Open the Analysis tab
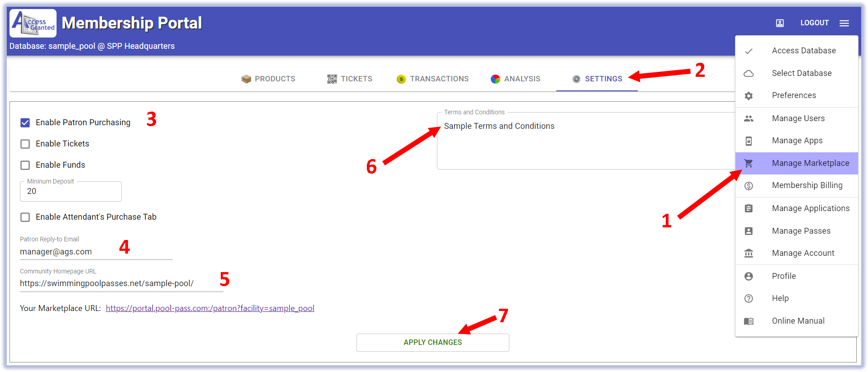 516,79
